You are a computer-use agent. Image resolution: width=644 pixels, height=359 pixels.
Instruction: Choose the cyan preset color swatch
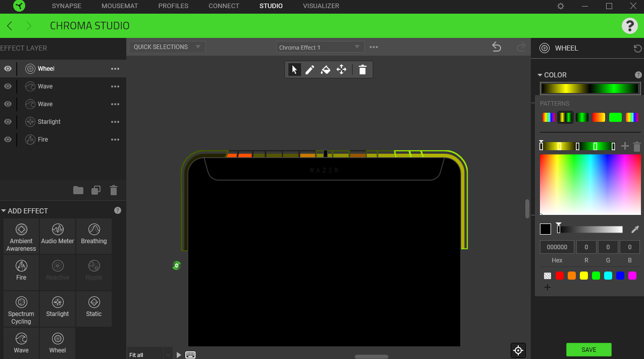tap(608, 276)
